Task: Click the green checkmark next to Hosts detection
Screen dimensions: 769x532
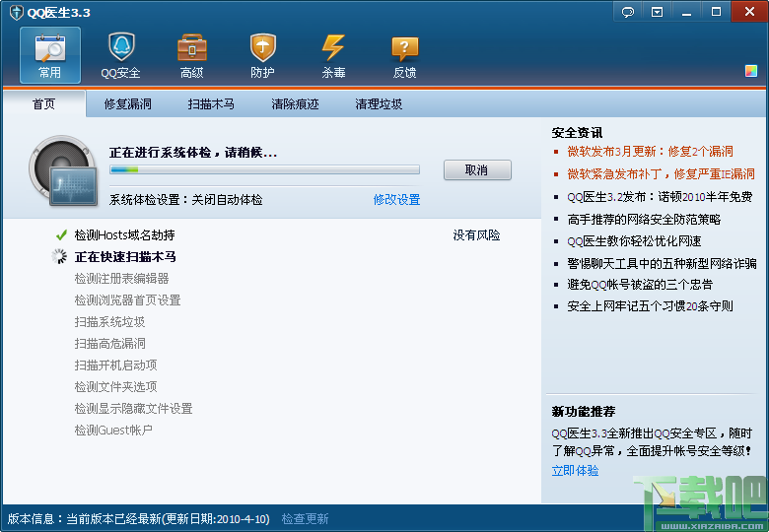Action: (x=61, y=235)
